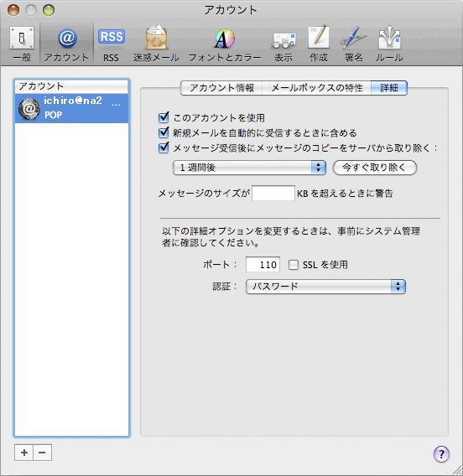The width and height of the screenshot is (463, 476).
Task: Select the アカウント @ toolbar icon
Action: tap(66, 44)
